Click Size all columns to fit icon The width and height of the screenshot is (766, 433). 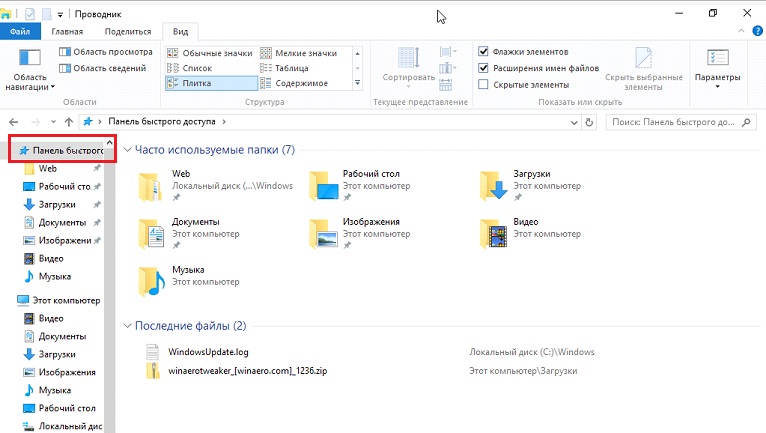[446, 85]
